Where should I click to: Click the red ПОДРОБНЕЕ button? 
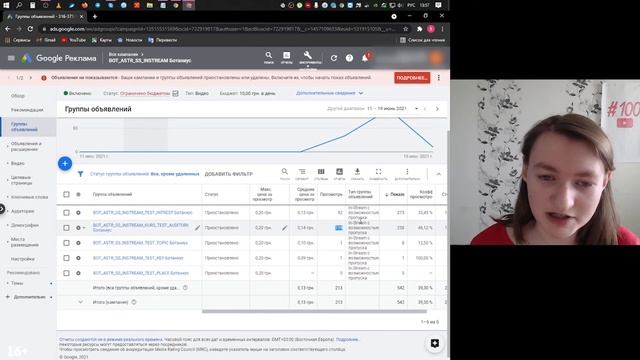(x=412, y=78)
